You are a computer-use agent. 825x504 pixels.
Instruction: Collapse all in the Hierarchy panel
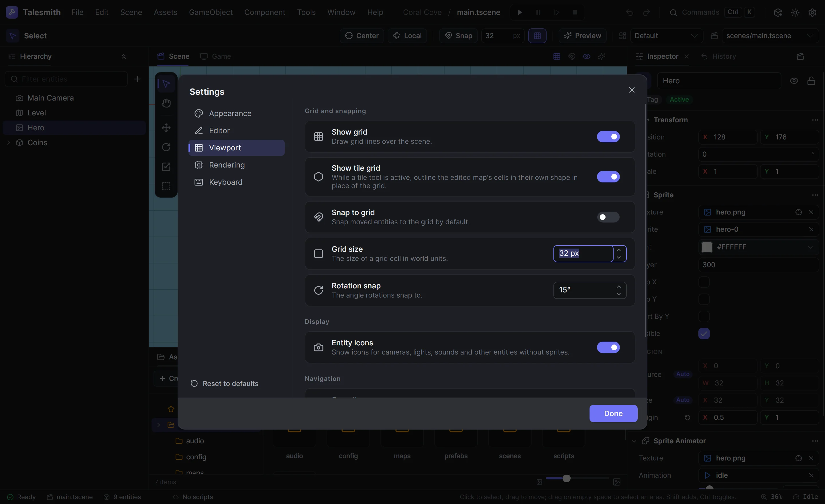pos(123,56)
